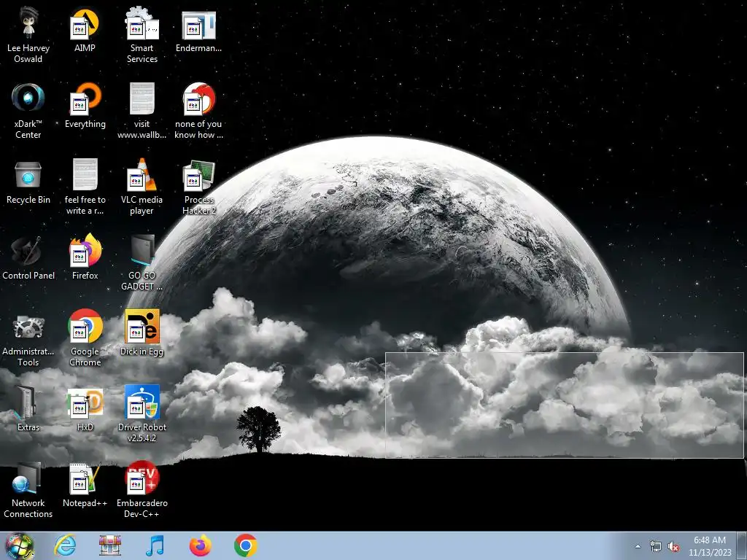Open xDark Center icon
The height and width of the screenshot is (560, 747).
pyautogui.click(x=28, y=111)
